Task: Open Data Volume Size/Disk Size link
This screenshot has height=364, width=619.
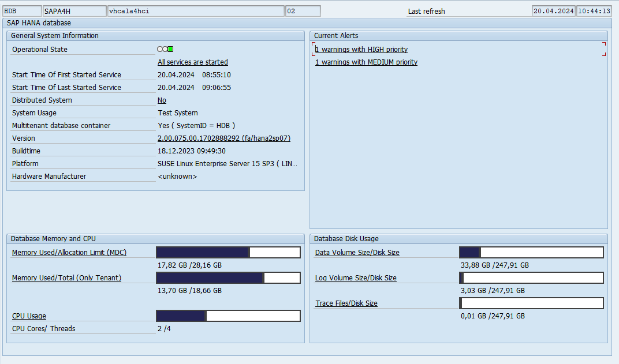Action: click(x=357, y=253)
